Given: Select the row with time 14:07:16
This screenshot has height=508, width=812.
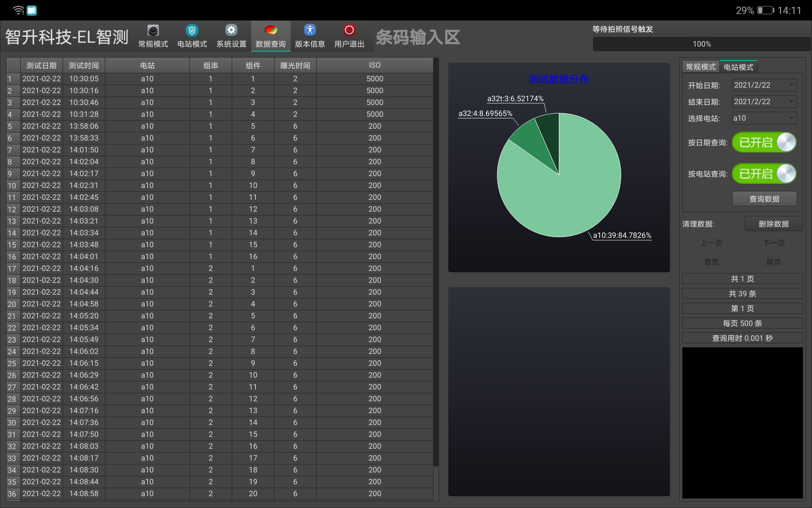Looking at the screenshot, I should (x=219, y=411).
